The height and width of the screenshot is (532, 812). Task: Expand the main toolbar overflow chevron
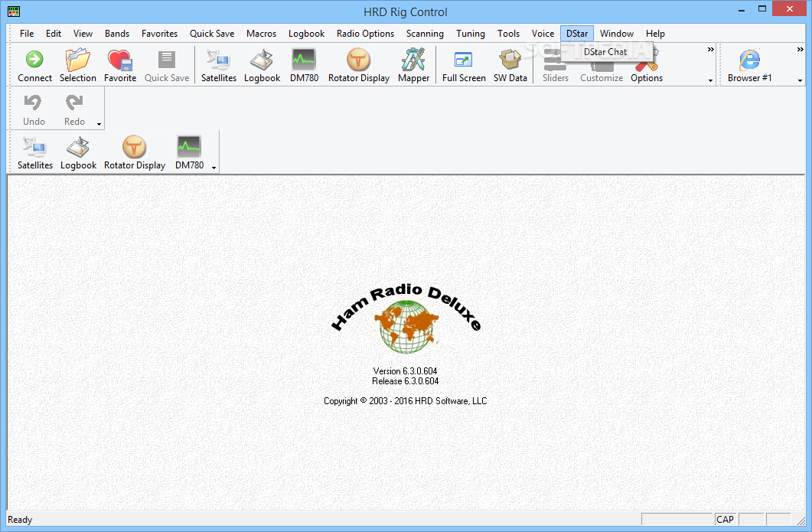coord(710,49)
